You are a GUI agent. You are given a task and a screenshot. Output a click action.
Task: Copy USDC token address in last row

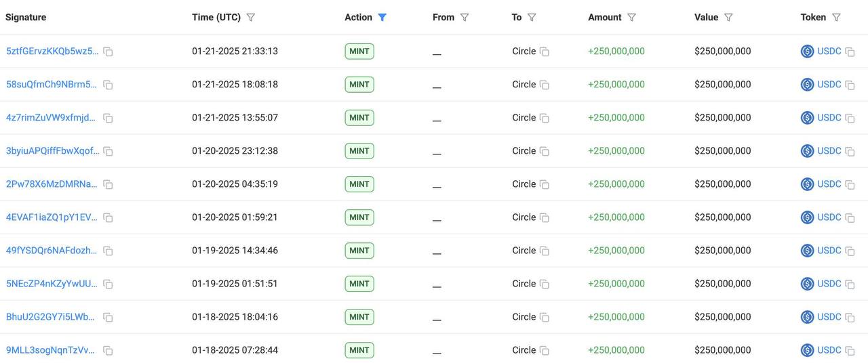pos(850,351)
